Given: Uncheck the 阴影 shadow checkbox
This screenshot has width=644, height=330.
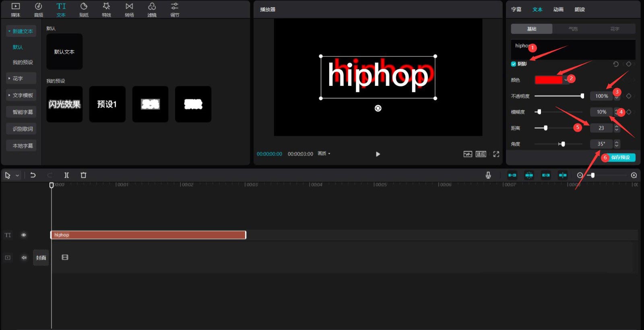Looking at the screenshot, I should coord(514,64).
